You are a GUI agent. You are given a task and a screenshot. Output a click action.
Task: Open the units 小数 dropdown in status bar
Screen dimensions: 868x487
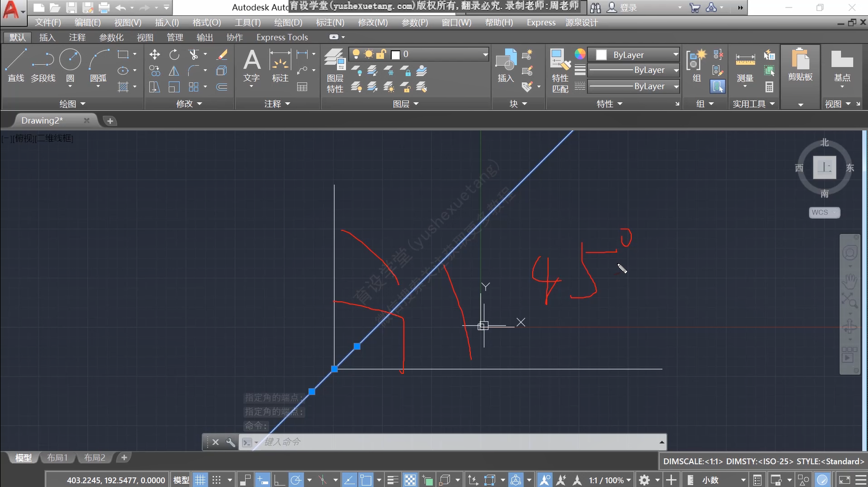(716, 480)
